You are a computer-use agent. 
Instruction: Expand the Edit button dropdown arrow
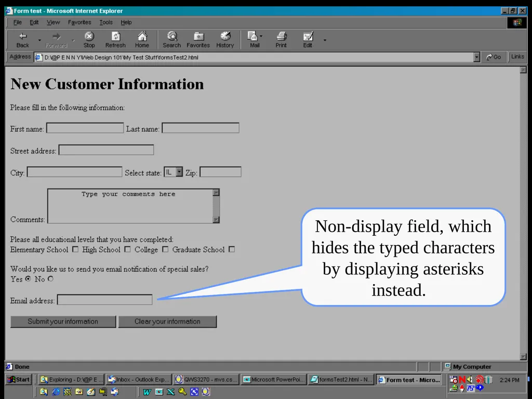325,40
